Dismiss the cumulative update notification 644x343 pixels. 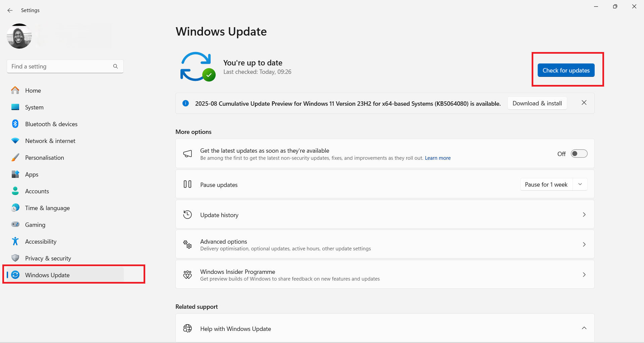tap(584, 103)
